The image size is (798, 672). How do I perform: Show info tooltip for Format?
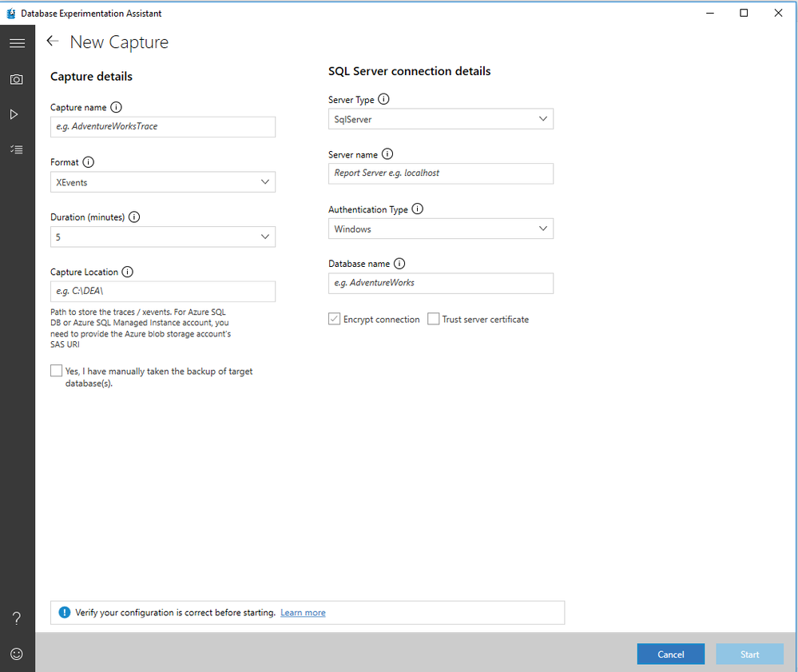[x=89, y=162]
